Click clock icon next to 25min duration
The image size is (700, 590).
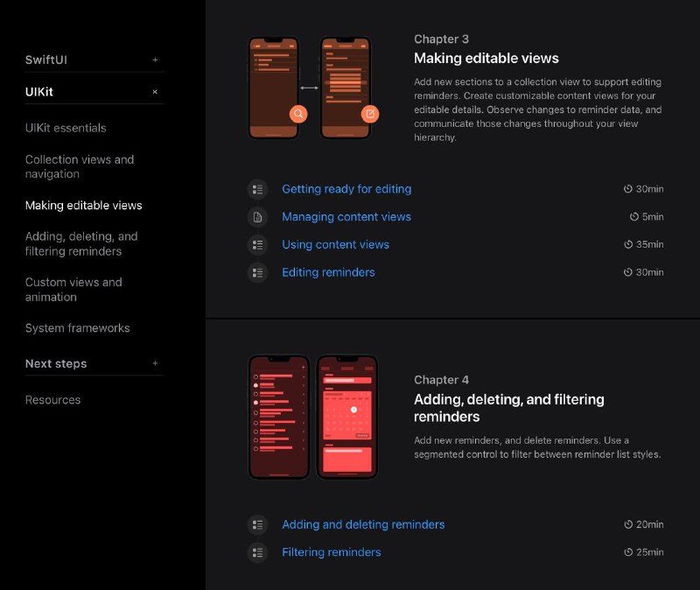pos(628,552)
